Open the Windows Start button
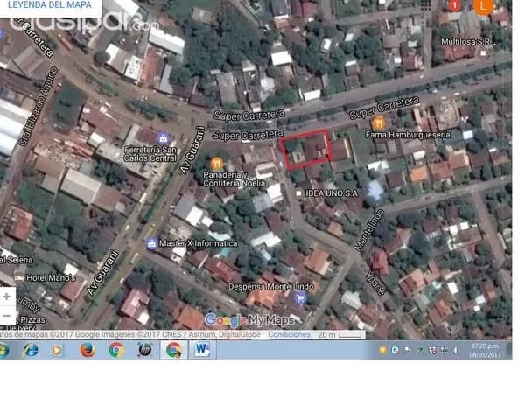Screen dimensions: 525x420 tap(3, 351)
